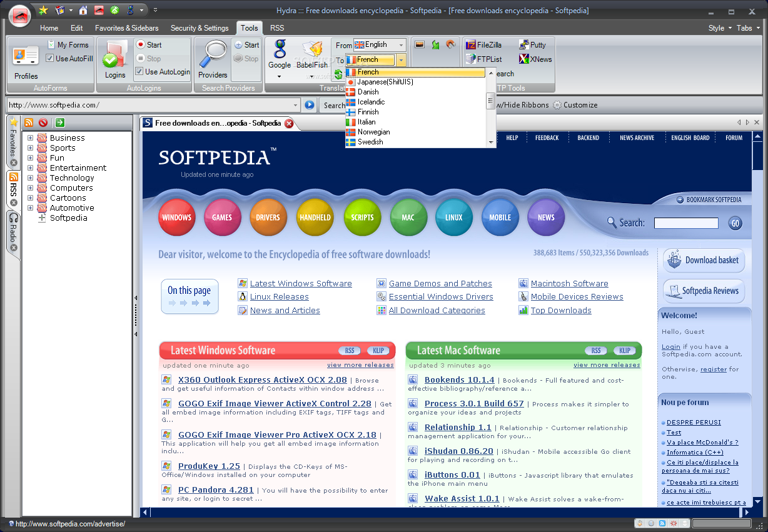Open the Essential Windows Drivers link

pyautogui.click(x=441, y=297)
